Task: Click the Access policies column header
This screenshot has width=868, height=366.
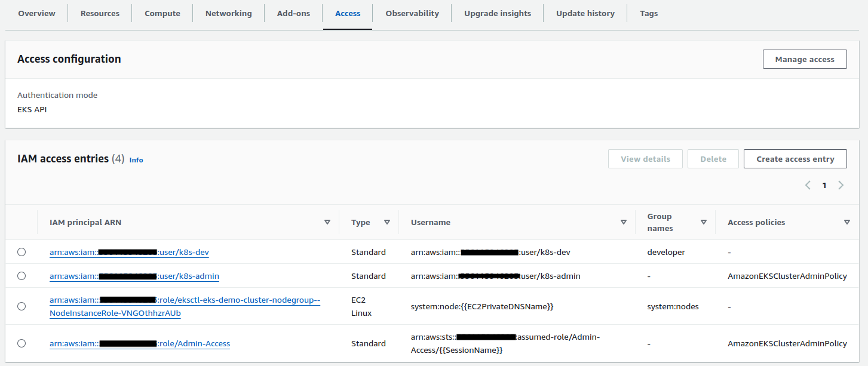Action: pos(756,222)
